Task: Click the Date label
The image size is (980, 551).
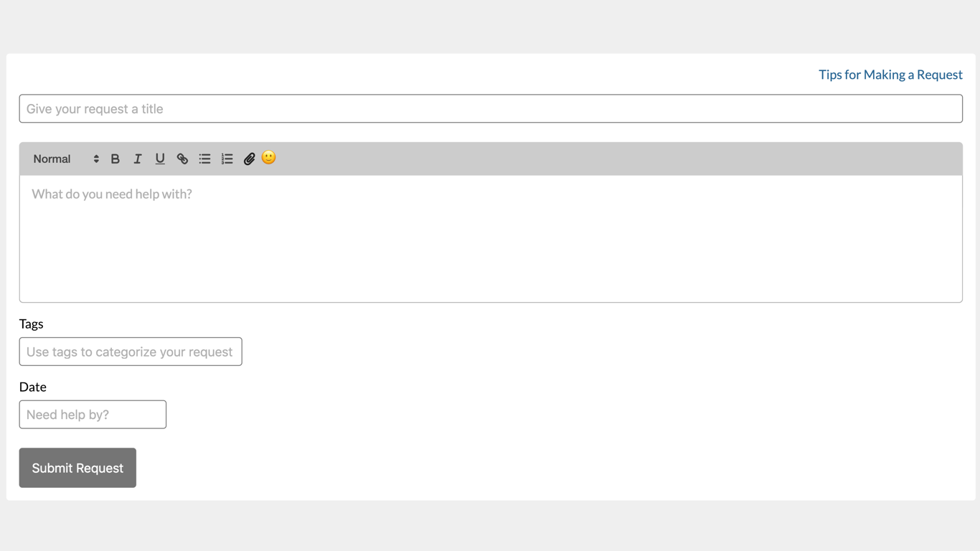Action: (x=33, y=387)
